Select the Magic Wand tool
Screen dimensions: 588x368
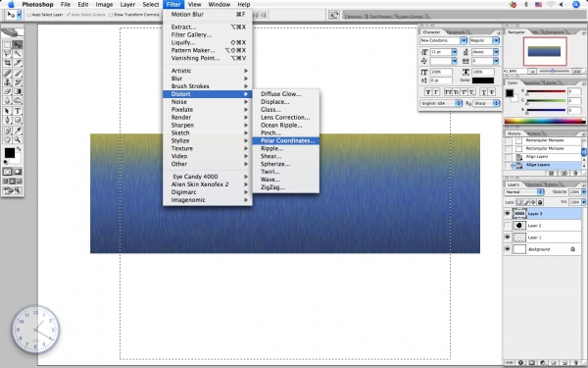click(18, 54)
